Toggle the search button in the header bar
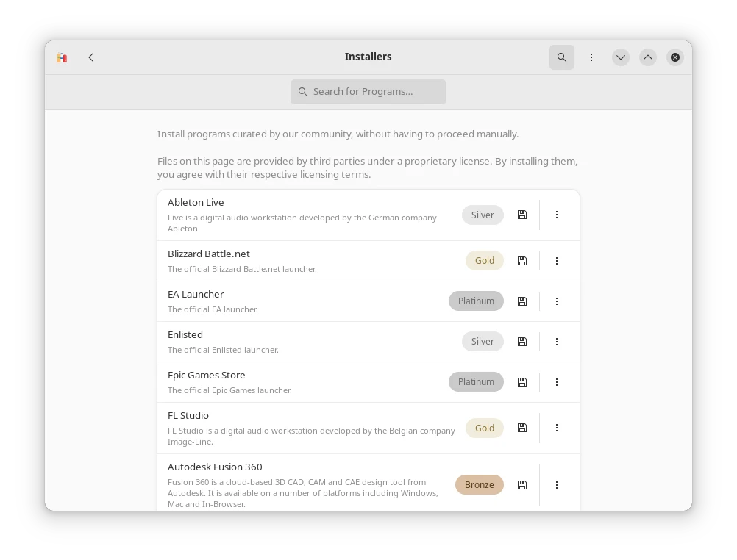The height and width of the screenshot is (560, 737). coord(562,57)
